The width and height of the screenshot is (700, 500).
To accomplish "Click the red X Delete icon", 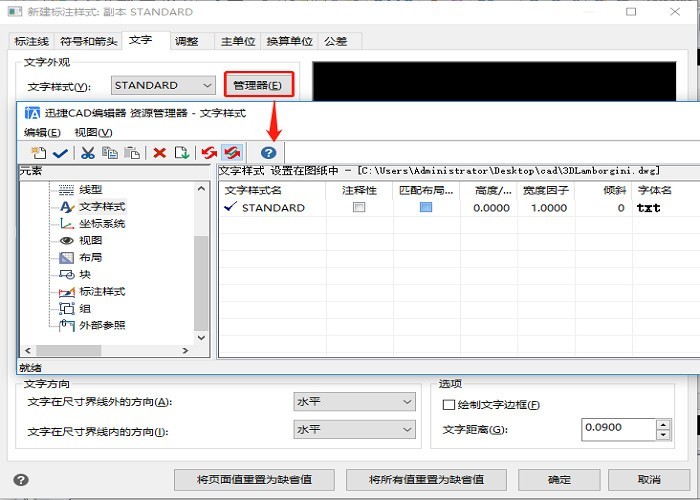I will pos(159,153).
